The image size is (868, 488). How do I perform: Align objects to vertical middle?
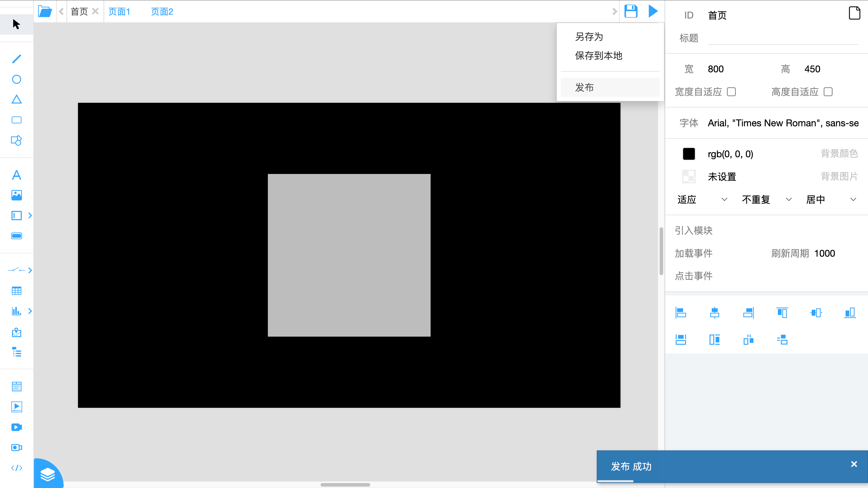[816, 312]
